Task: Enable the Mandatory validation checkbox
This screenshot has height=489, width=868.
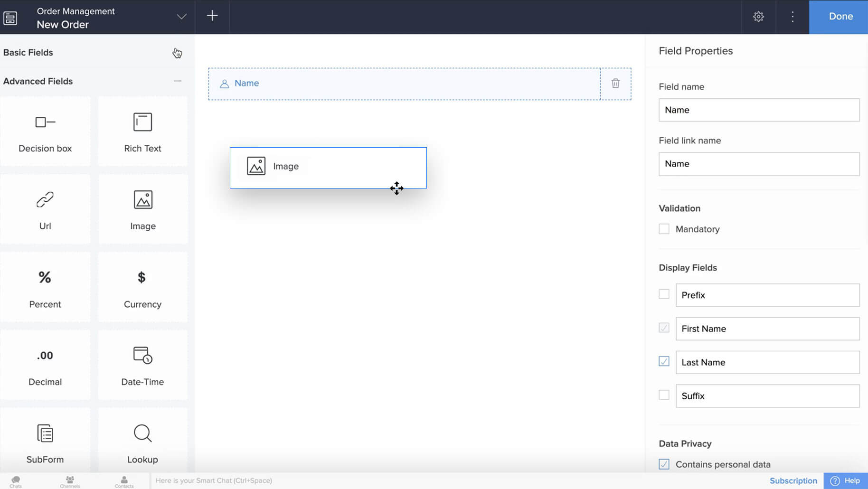Action: 664,229
